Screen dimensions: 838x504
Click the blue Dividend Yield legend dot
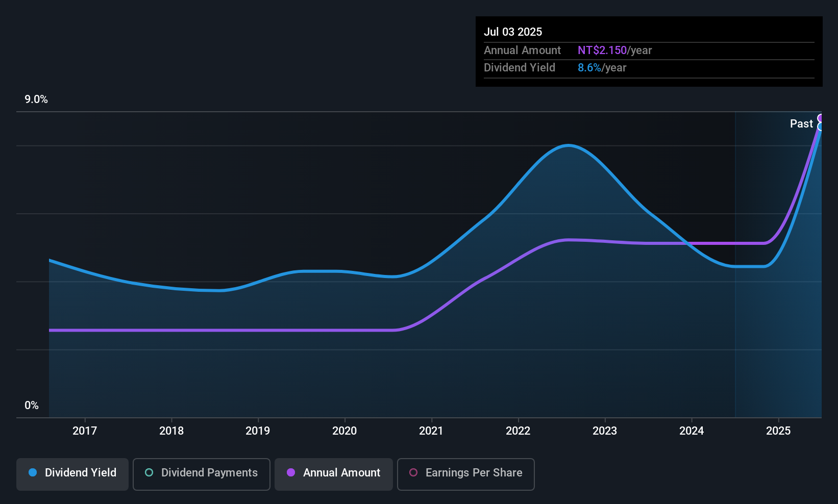(32, 473)
